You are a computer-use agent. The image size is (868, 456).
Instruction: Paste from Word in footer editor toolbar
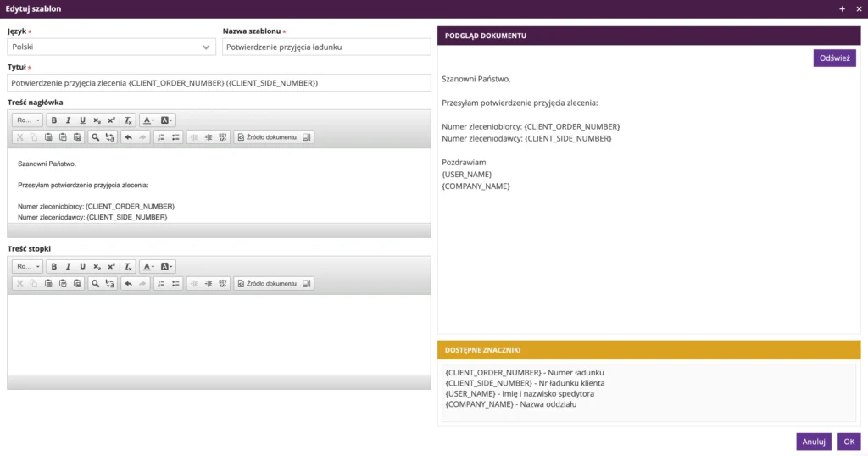coord(77,284)
